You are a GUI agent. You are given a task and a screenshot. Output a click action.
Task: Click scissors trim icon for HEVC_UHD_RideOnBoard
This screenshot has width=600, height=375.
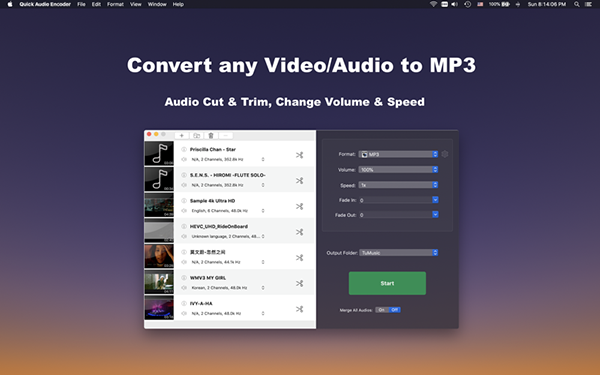pyautogui.click(x=299, y=232)
